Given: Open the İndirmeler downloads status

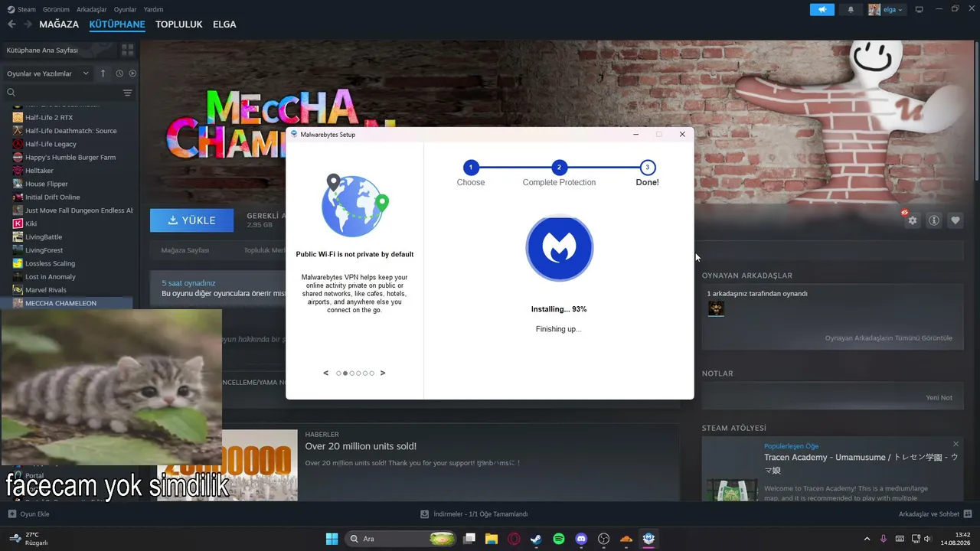Looking at the screenshot, I should click(475, 514).
